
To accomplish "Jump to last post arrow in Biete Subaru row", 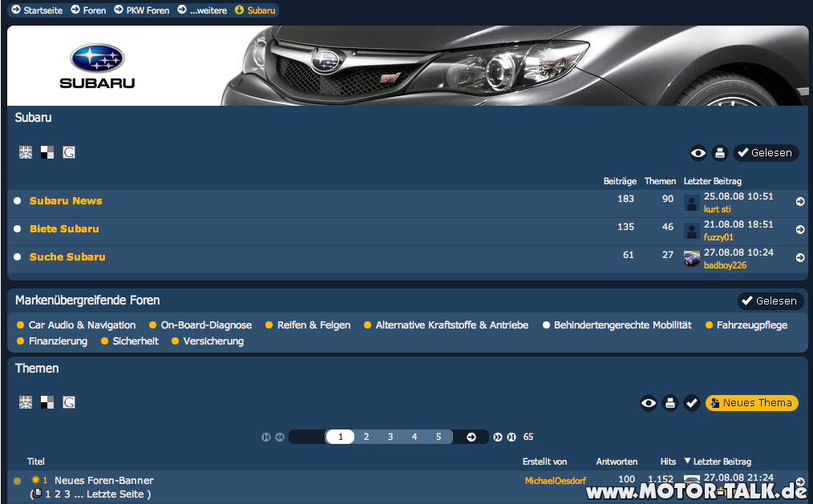I will [x=800, y=229].
